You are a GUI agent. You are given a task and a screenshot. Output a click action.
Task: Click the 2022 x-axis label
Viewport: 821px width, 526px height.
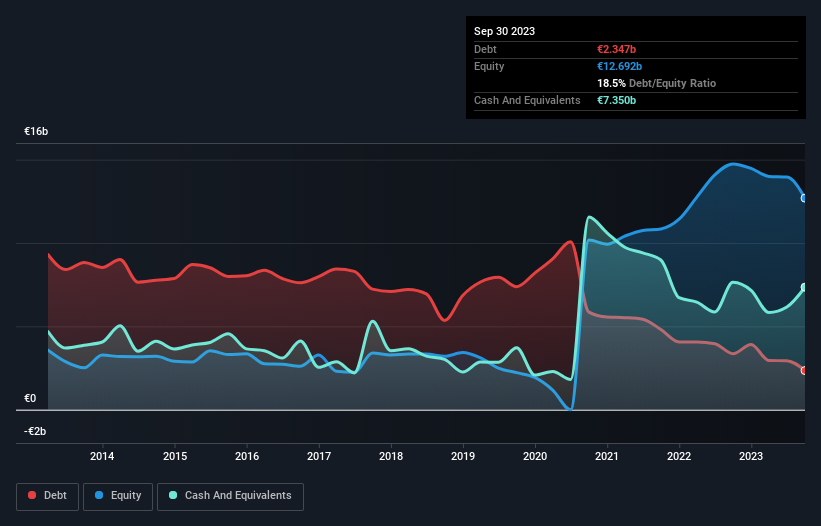point(679,456)
